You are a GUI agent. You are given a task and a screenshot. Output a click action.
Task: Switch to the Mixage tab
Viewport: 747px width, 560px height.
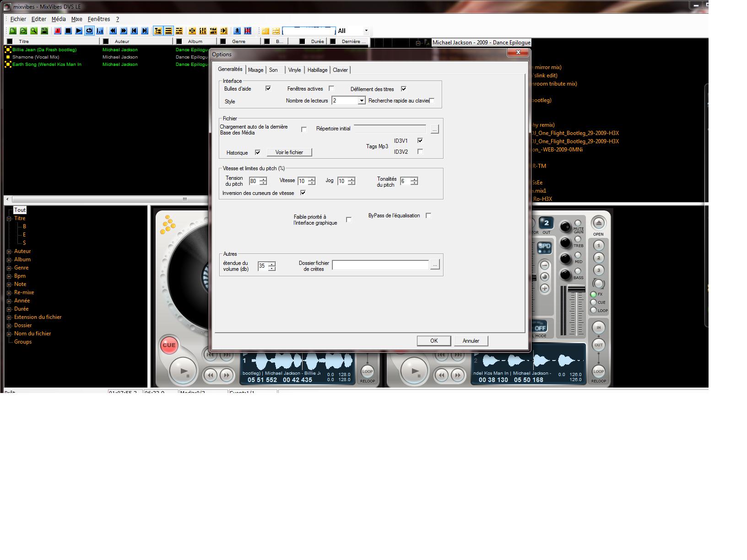pos(255,70)
